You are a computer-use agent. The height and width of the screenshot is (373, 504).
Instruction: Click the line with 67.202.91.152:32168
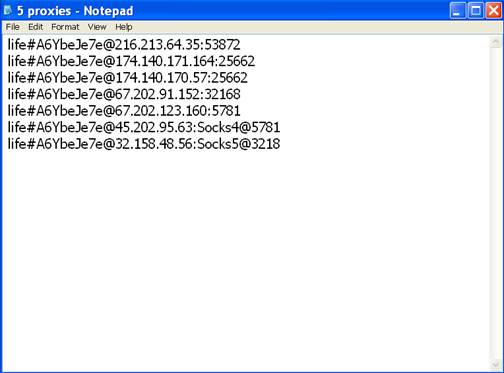pos(124,94)
